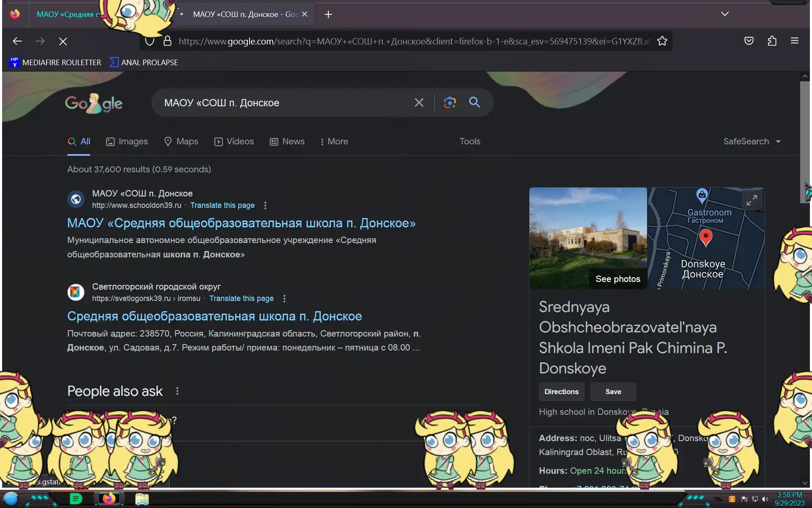812x508 pixels.
Task: Switch to the Images search tab
Action: (x=127, y=141)
